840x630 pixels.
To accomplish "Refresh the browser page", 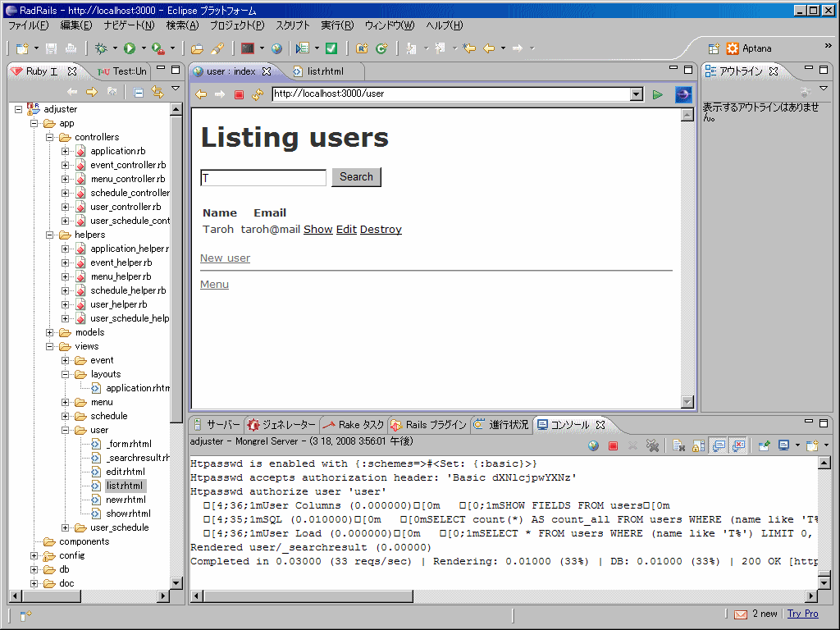I will 258,95.
